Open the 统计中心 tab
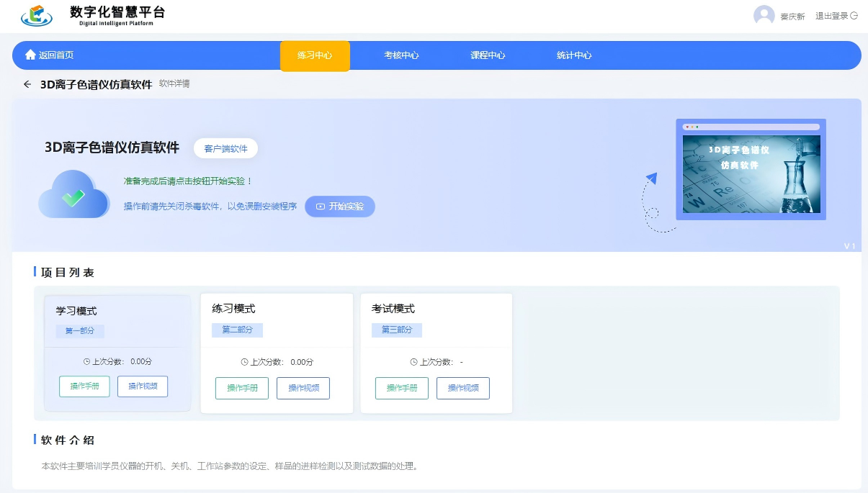Image resolution: width=868 pixels, height=493 pixels. (574, 55)
